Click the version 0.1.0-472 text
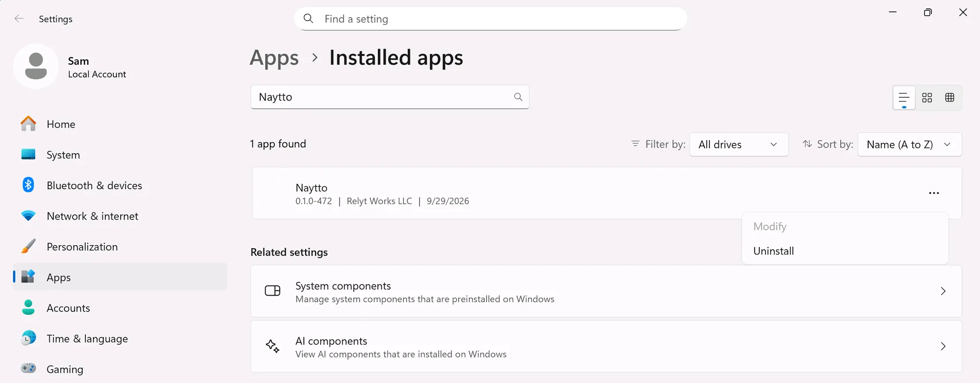This screenshot has height=383, width=980. [314, 201]
